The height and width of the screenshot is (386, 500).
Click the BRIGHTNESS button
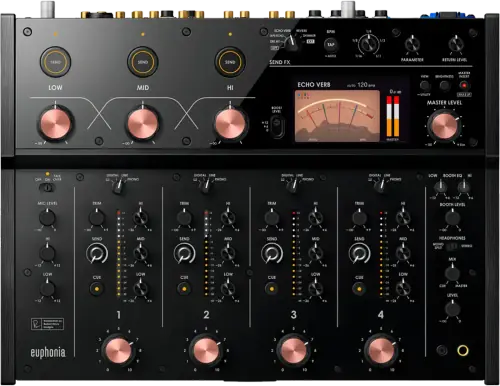click(x=444, y=86)
